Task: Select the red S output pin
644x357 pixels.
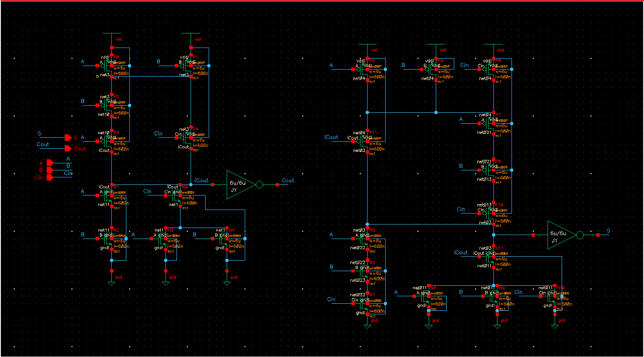Action: click(68, 137)
